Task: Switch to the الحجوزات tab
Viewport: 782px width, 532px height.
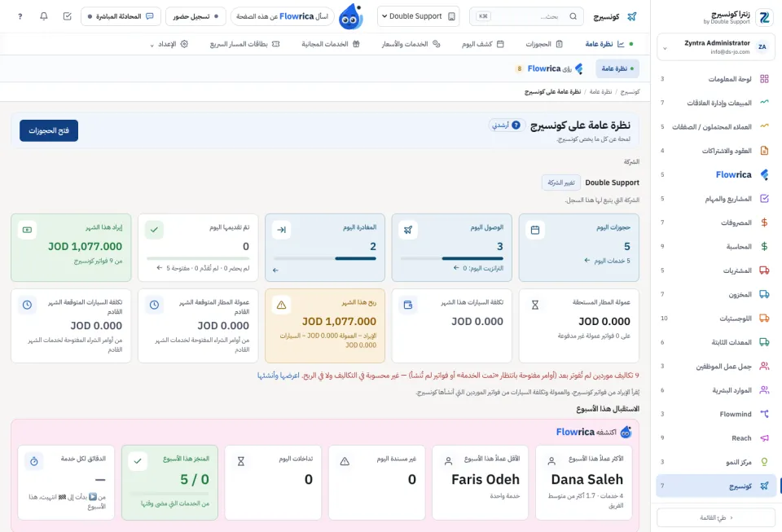Action: point(544,44)
